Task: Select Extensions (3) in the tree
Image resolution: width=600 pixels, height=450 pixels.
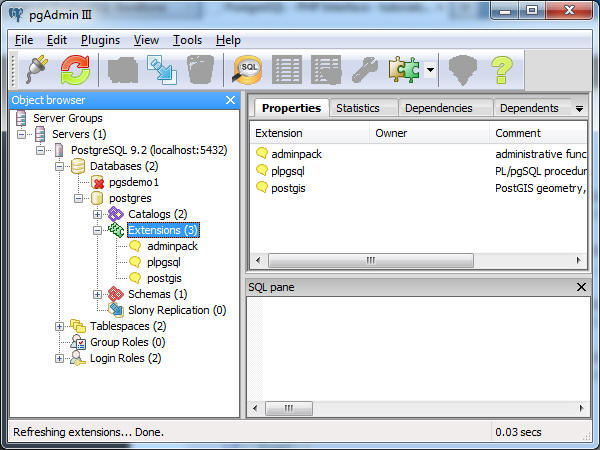Action: coord(163,230)
